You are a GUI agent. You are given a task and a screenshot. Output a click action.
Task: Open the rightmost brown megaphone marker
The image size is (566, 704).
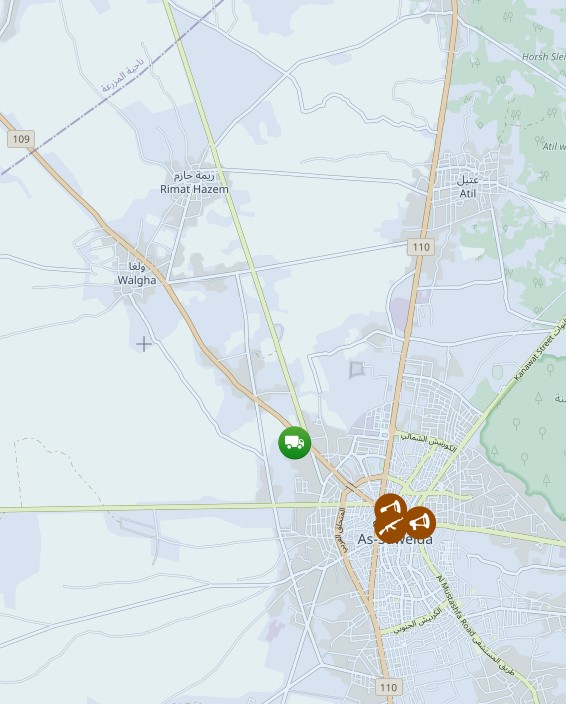pos(420,522)
